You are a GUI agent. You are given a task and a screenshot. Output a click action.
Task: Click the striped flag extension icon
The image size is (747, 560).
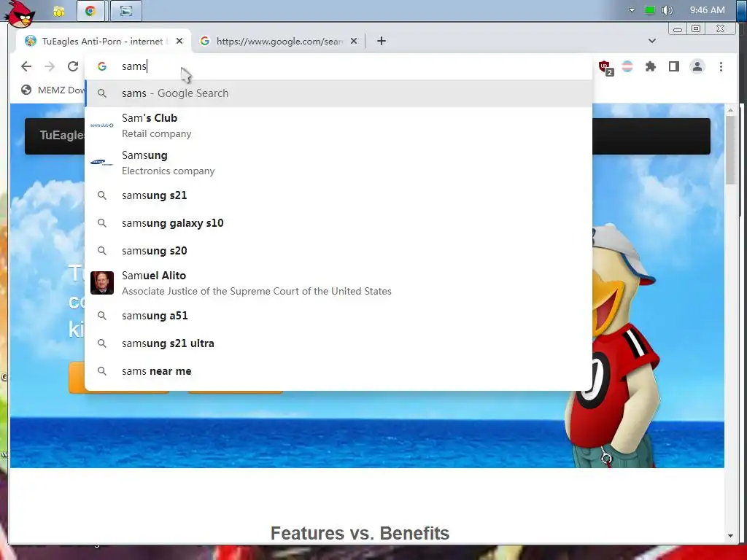click(x=627, y=66)
